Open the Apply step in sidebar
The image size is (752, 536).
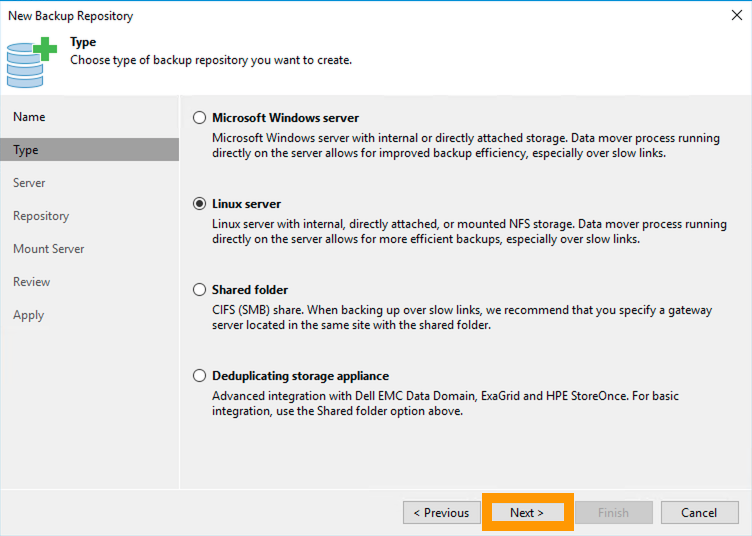coord(29,315)
